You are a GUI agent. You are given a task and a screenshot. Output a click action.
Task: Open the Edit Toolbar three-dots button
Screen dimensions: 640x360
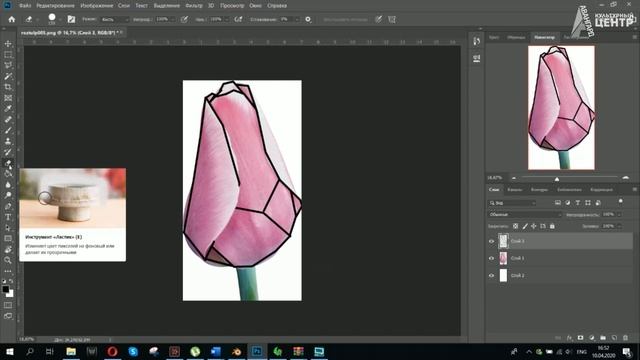click(8, 271)
